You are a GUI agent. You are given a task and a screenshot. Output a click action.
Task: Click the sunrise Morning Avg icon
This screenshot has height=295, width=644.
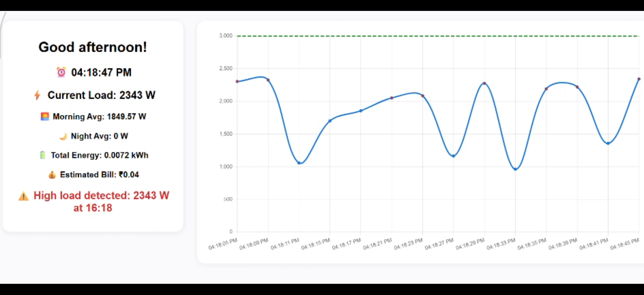coord(45,116)
